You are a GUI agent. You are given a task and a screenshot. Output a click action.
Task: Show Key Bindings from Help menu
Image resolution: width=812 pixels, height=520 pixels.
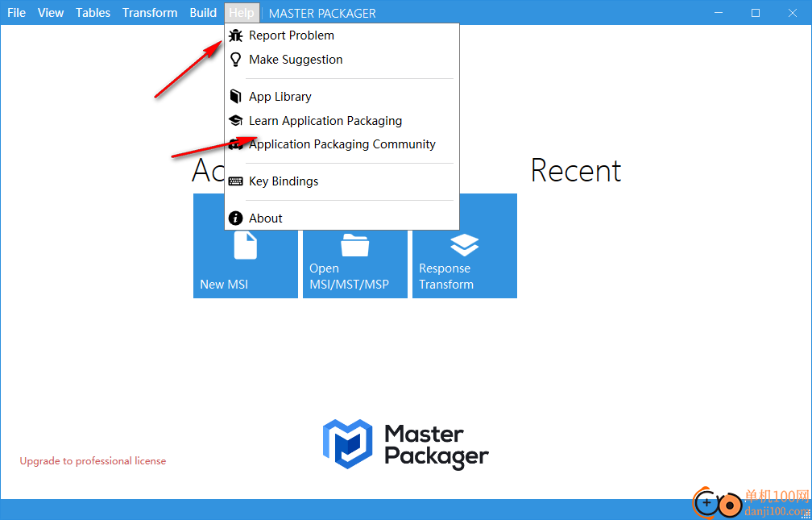tap(342, 181)
